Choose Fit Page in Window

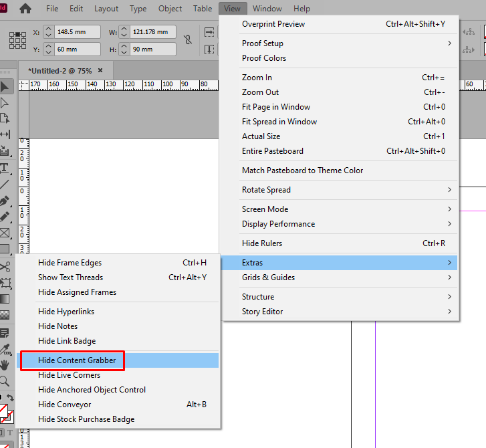coord(340,107)
